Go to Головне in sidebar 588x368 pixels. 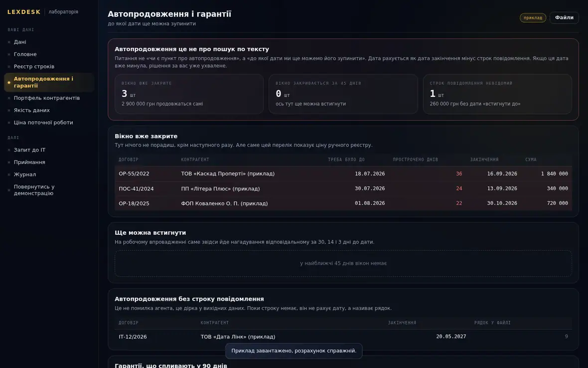[x=49, y=54]
